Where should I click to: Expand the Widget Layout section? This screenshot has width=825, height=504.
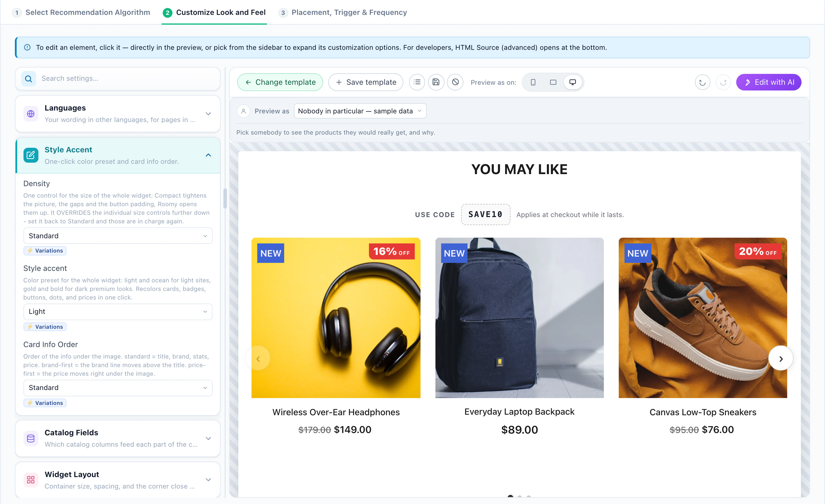coord(208,480)
